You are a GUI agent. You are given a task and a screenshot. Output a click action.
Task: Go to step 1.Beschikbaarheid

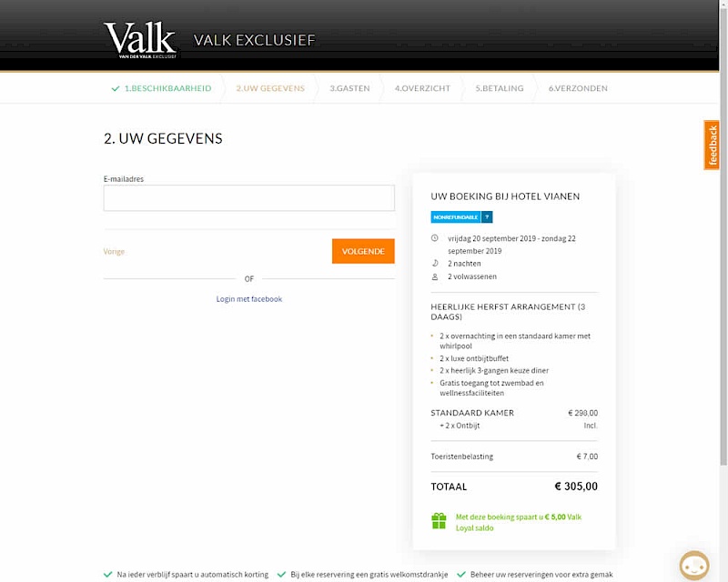pos(167,88)
